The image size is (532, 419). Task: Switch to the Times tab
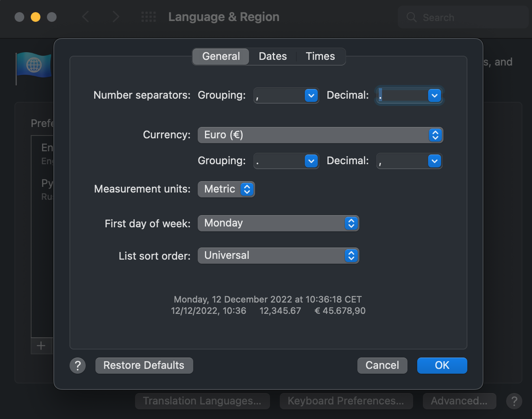(320, 56)
